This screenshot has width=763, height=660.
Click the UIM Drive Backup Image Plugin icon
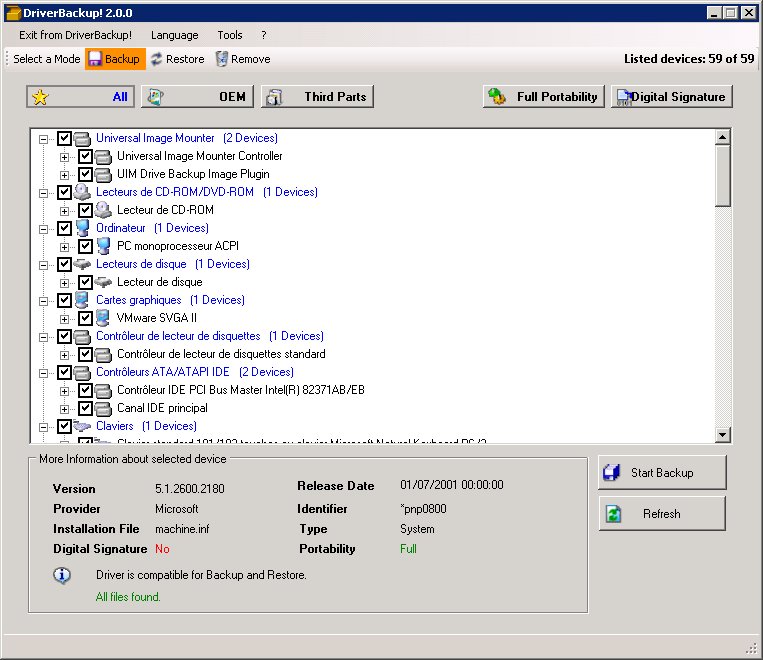[103, 175]
